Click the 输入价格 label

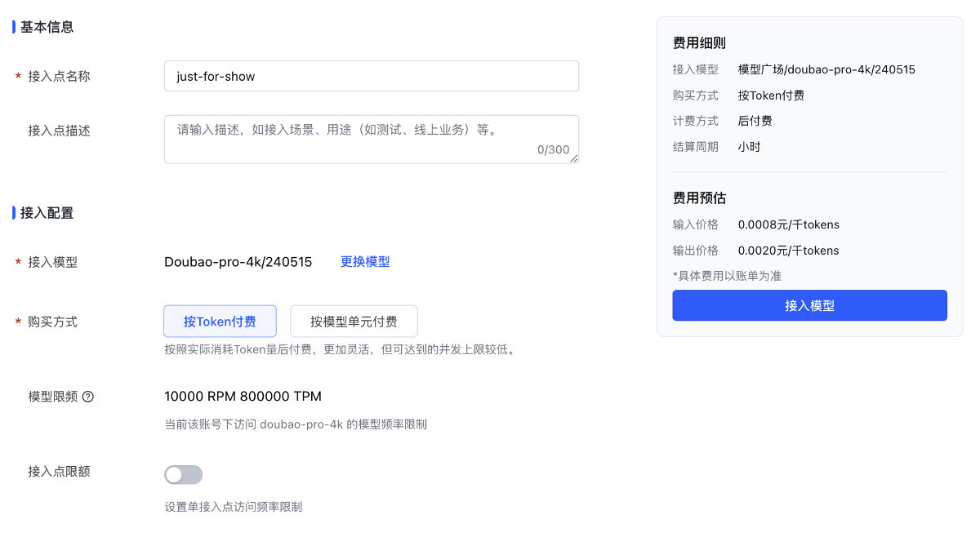696,224
